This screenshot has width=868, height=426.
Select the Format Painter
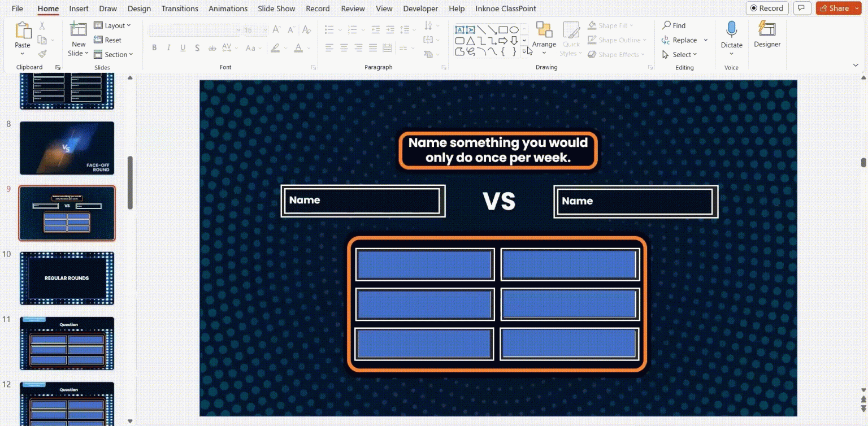42,54
